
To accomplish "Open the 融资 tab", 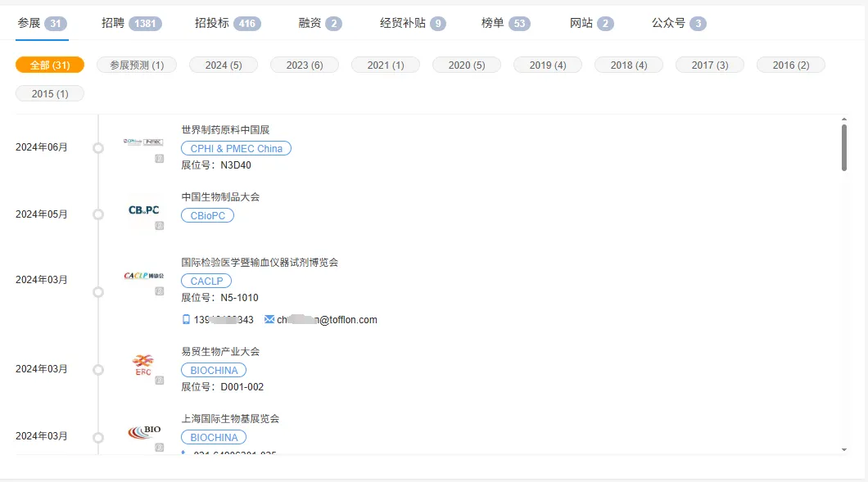I will coord(320,23).
